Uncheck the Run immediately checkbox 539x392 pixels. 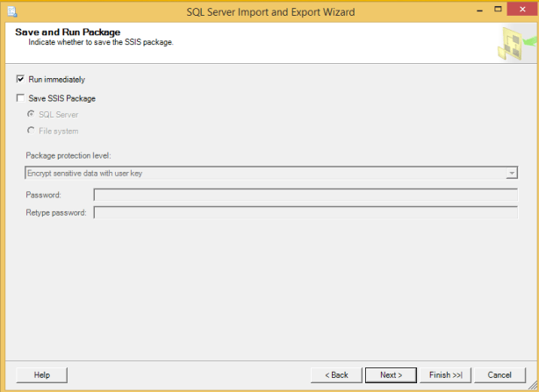tap(21, 80)
